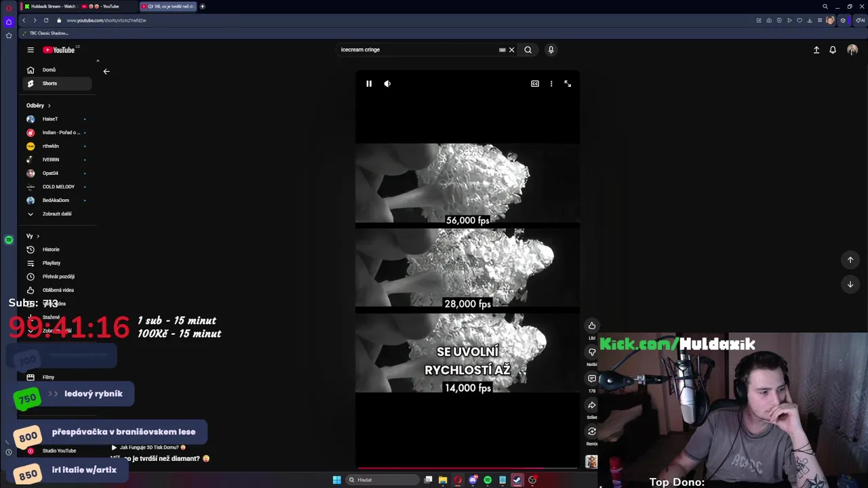Dislike the Short with thumbs down
This screenshot has width=868, height=488.
click(x=592, y=352)
